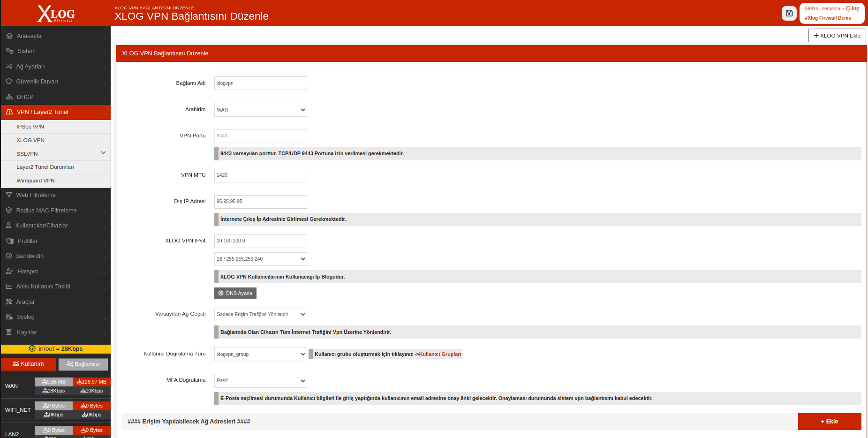Follow the Kullanıcı Grupları link
Image resolution: width=868 pixels, height=438 pixels.
(x=440, y=354)
